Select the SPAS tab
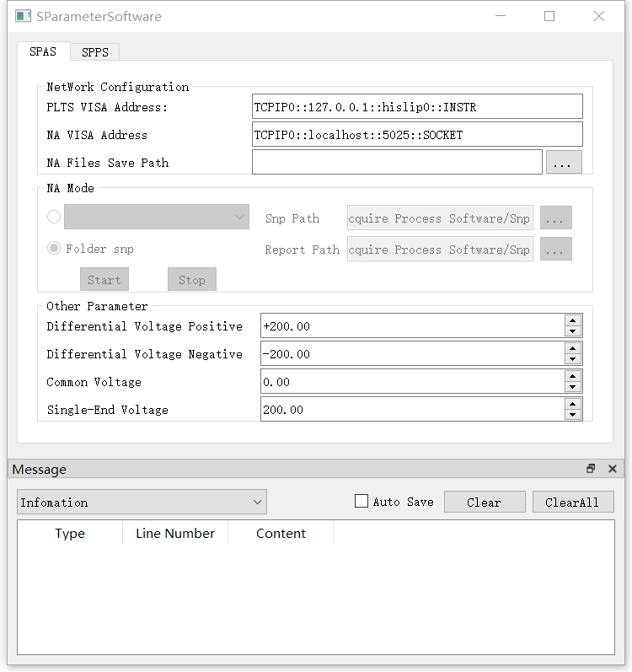The height and width of the screenshot is (672, 632). [43, 51]
